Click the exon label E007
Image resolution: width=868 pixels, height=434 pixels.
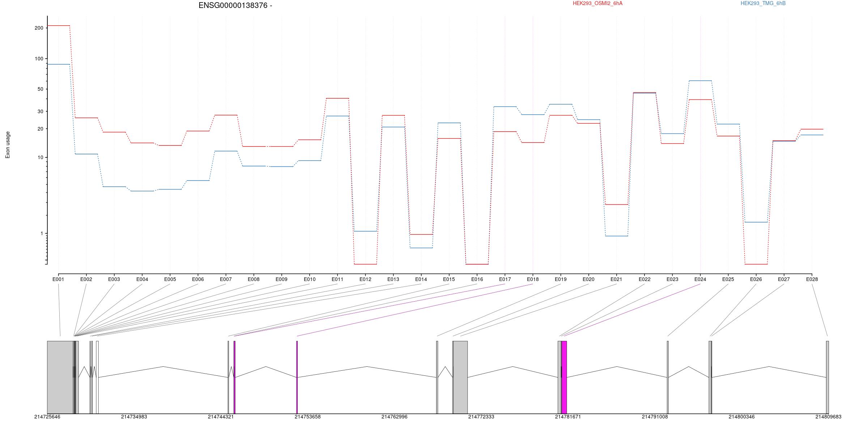(226, 279)
